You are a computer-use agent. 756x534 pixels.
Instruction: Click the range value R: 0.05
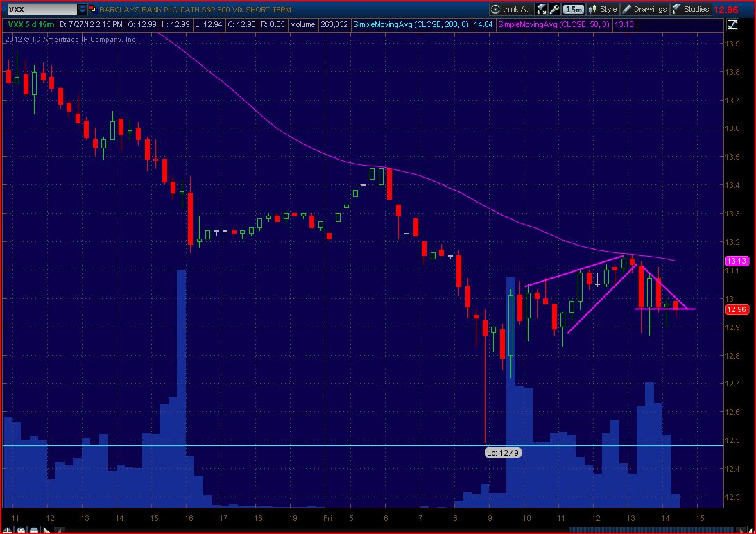pos(273,24)
